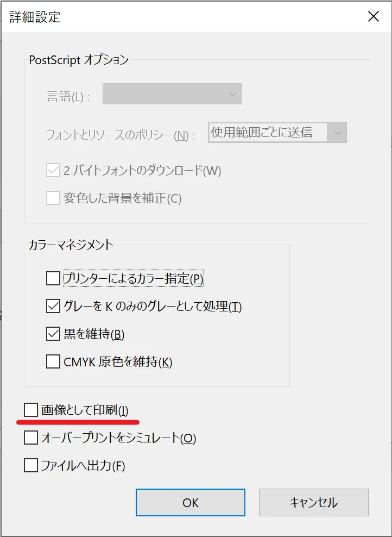The height and width of the screenshot is (537, 392).
Task: Confirm settings with the OK button
Action: 191,502
